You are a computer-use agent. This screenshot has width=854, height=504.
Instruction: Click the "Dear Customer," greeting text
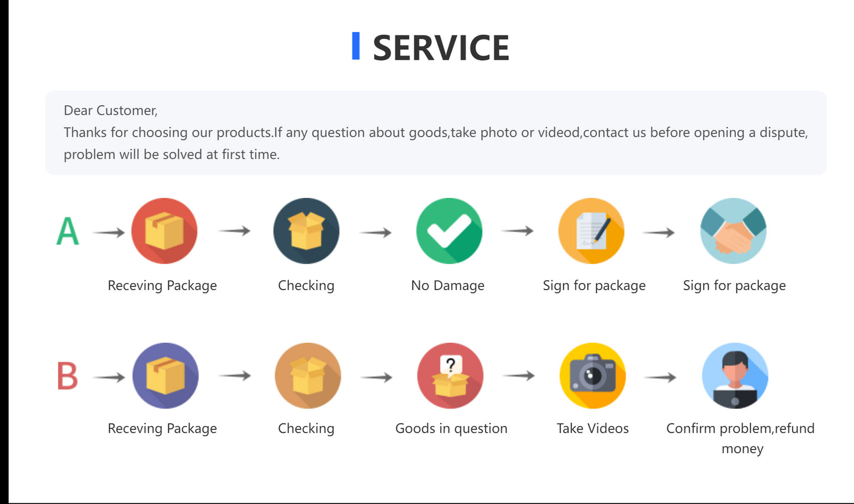(111, 110)
